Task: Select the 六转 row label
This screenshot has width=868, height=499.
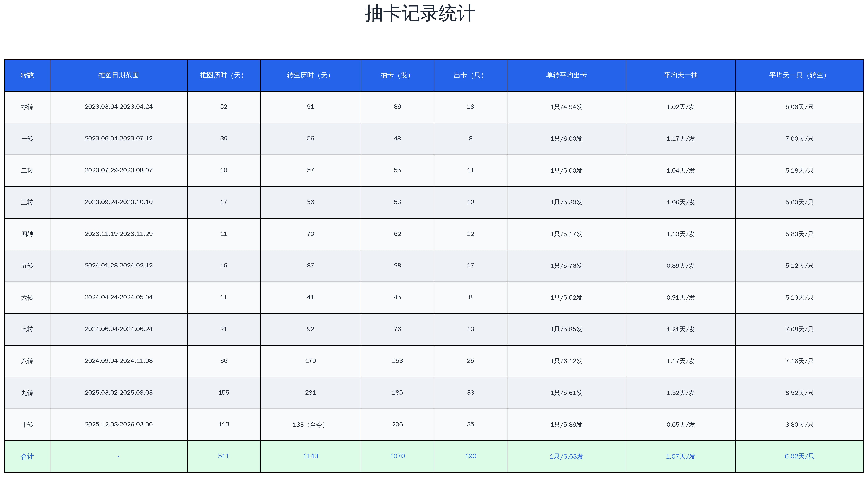Action: click(x=27, y=297)
